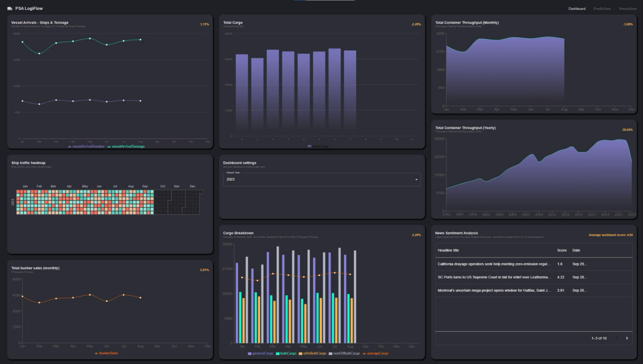
Task: Go to next page of news headlines
Action: click(627, 338)
